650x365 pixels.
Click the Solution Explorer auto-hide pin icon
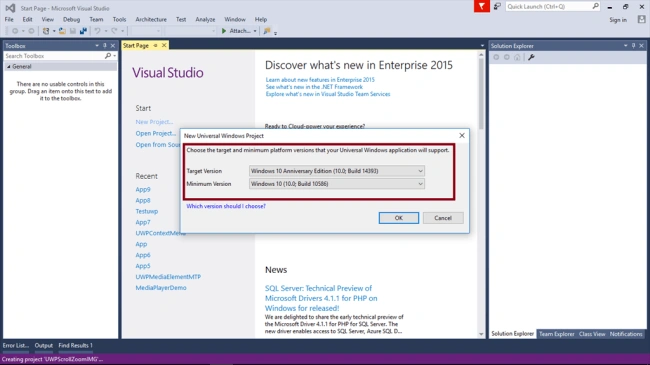[633, 46]
